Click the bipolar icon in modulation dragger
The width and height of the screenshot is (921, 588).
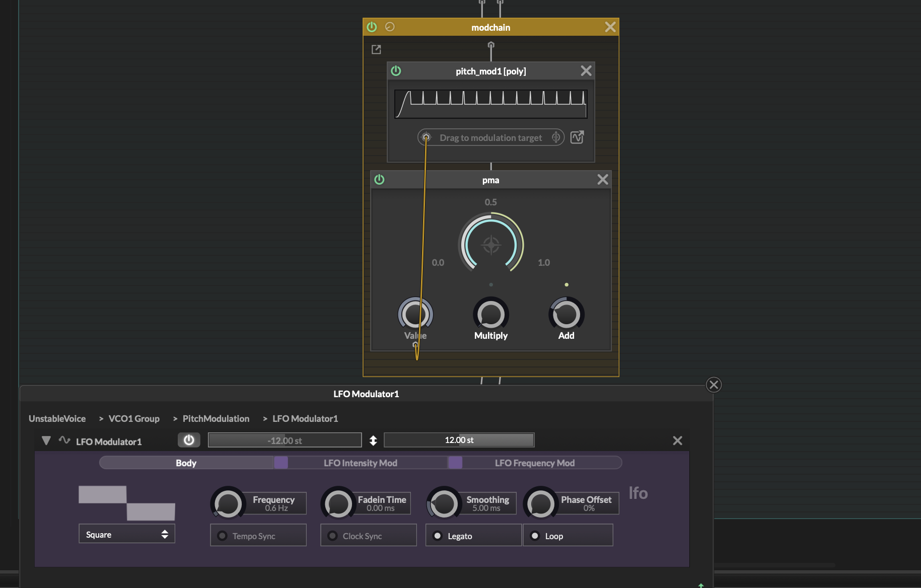click(556, 137)
